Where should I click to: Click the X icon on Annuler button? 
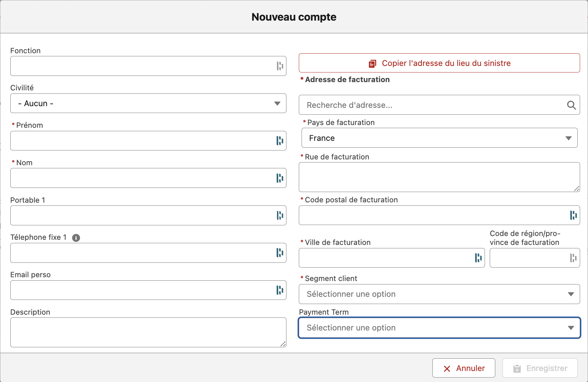(x=447, y=369)
